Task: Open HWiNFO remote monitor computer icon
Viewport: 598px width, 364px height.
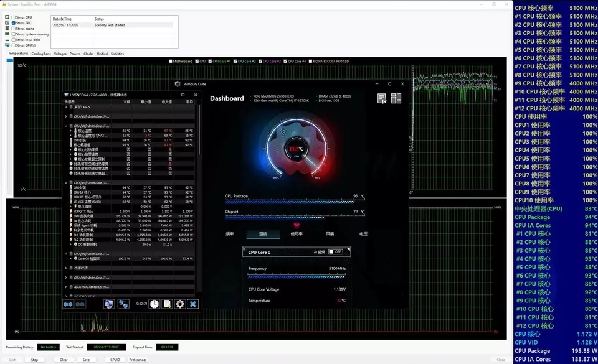Action: [x=108, y=304]
